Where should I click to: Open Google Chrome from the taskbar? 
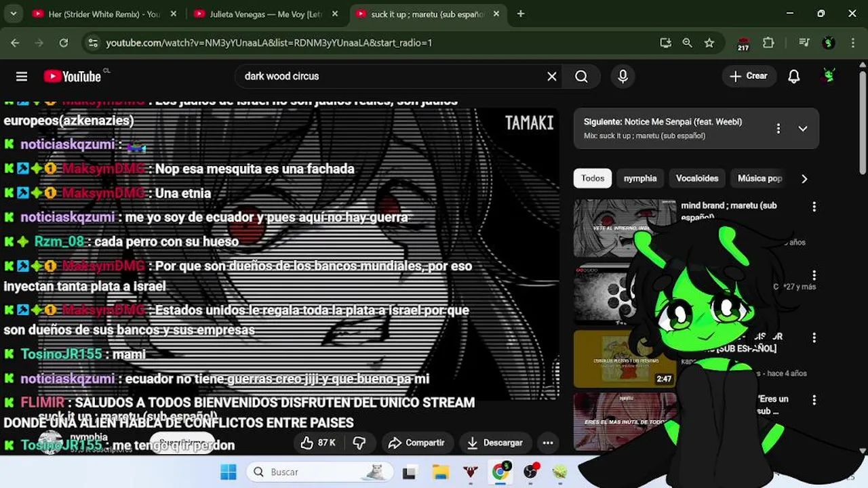500,472
